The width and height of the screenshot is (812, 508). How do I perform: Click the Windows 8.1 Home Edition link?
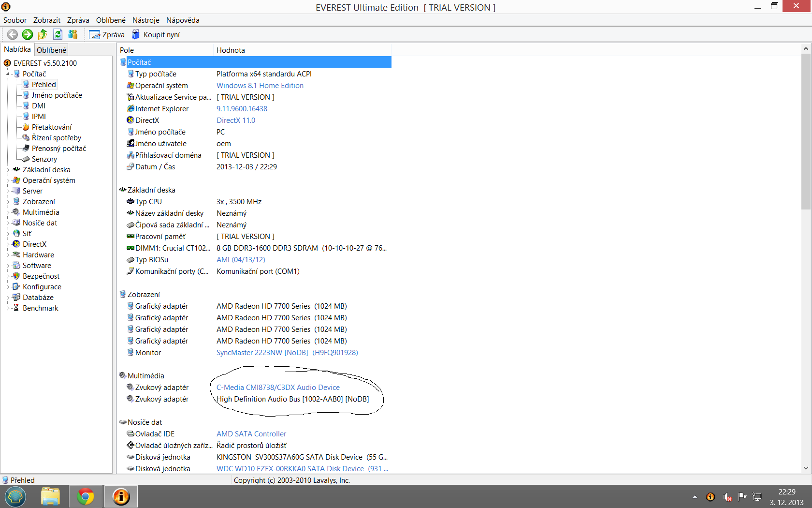[260, 86]
